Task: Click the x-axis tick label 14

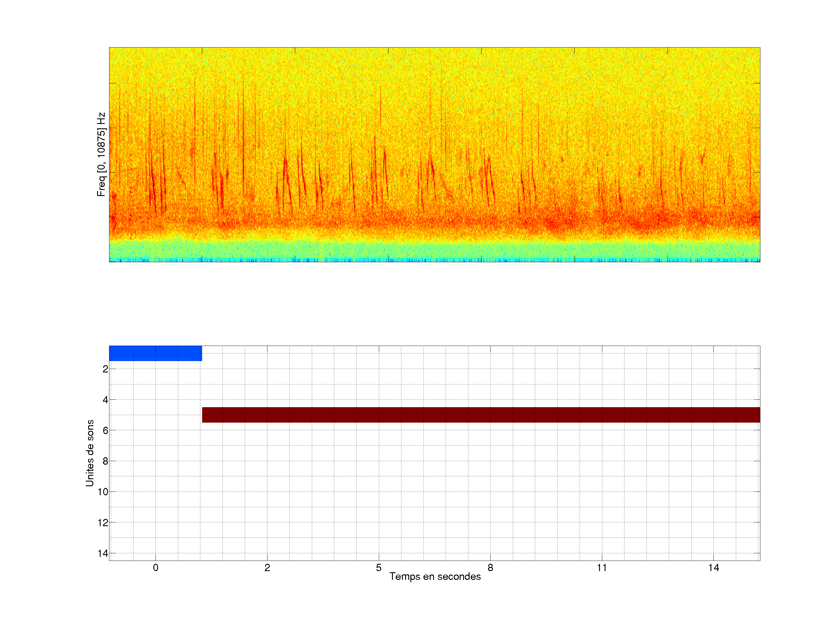Action: coord(713,568)
